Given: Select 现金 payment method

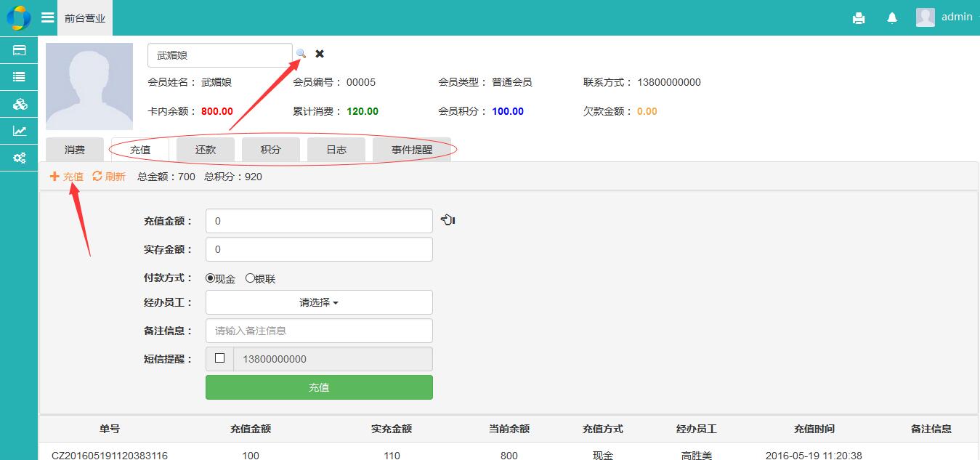Looking at the screenshot, I should pos(211,278).
